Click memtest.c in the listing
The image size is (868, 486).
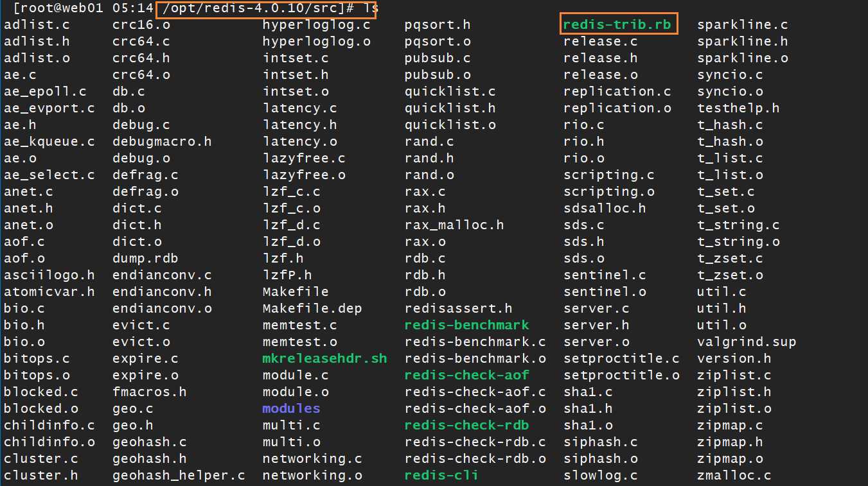tap(299, 325)
